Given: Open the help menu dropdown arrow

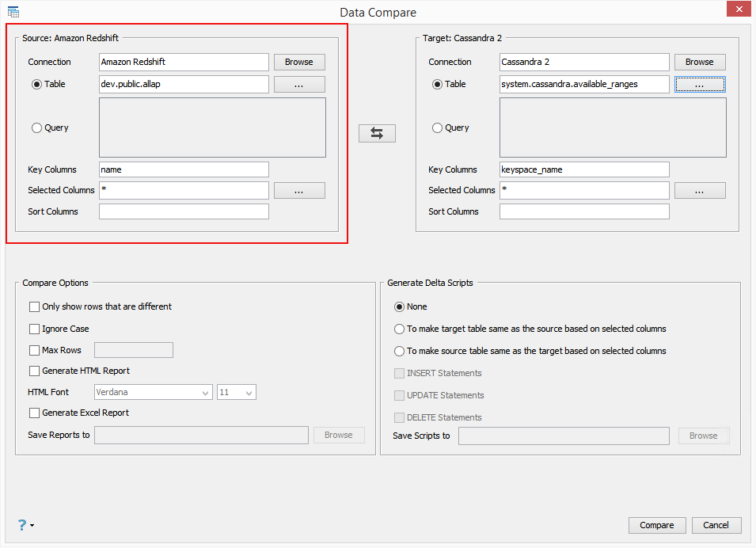Looking at the screenshot, I should [x=32, y=525].
